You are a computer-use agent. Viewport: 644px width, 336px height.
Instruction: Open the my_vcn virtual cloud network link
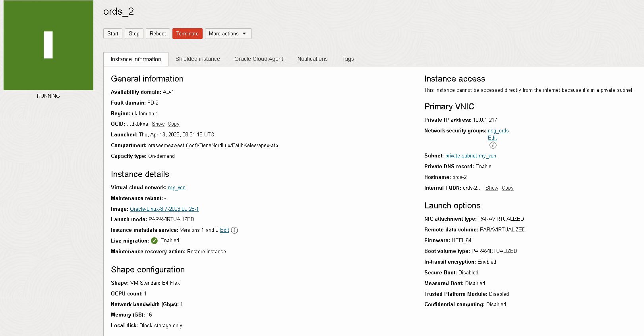pyautogui.click(x=177, y=188)
